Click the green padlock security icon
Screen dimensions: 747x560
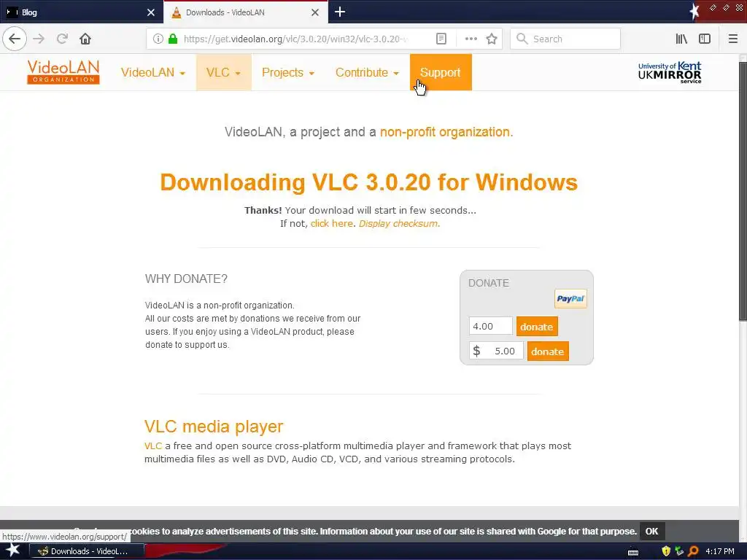[x=173, y=39]
